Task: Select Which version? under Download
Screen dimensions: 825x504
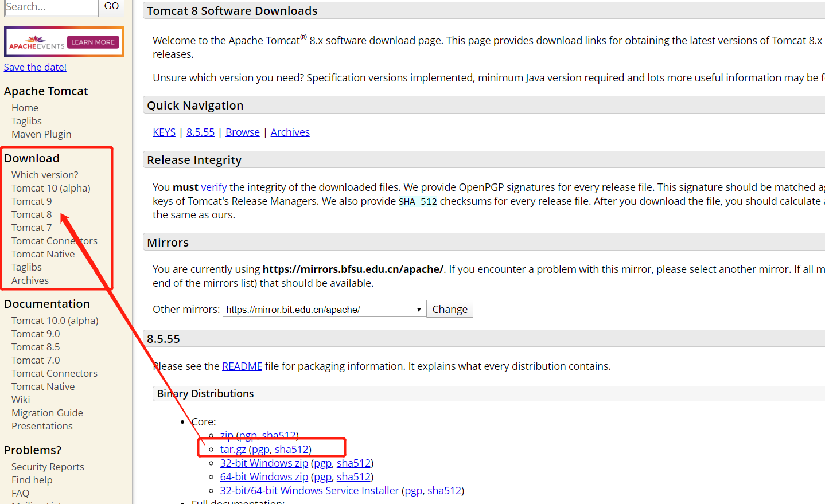Action: [x=45, y=175]
